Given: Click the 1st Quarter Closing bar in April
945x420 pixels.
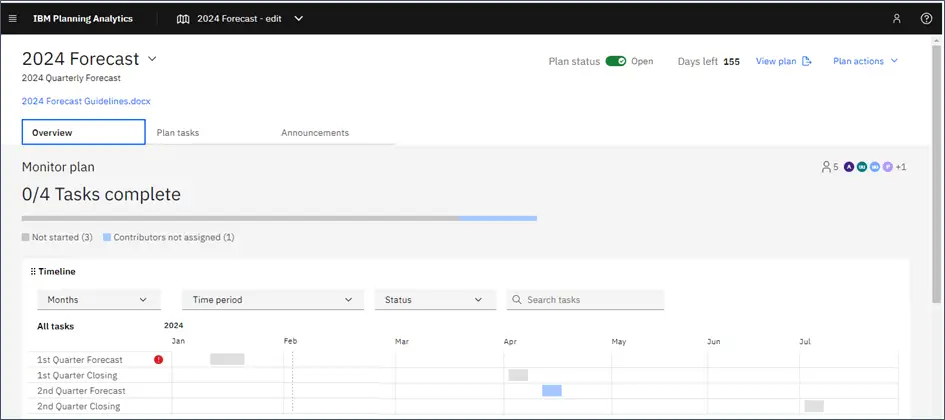Looking at the screenshot, I should pyautogui.click(x=518, y=375).
